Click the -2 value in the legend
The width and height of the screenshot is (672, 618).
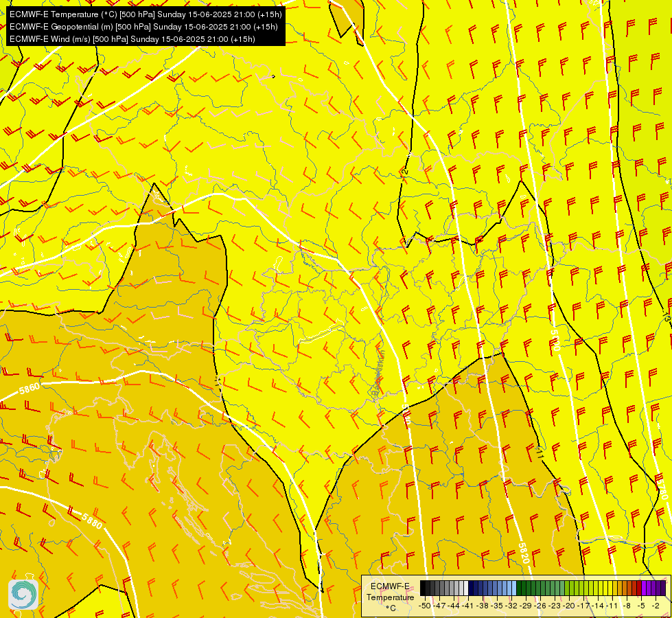click(656, 606)
